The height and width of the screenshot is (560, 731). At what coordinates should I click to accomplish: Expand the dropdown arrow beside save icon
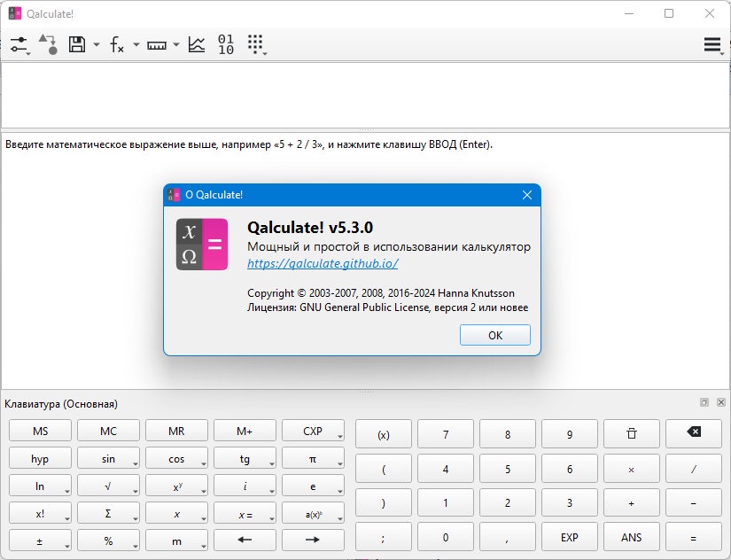click(97, 45)
